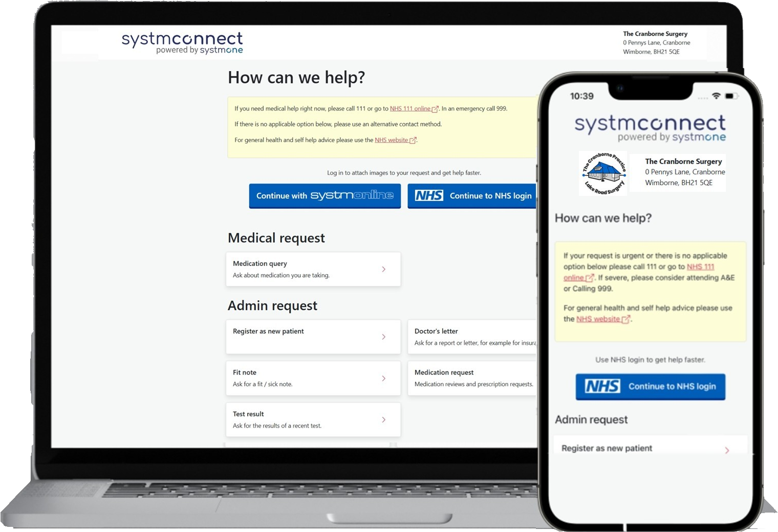Tap Continue to NHS login on phone

[x=650, y=387]
